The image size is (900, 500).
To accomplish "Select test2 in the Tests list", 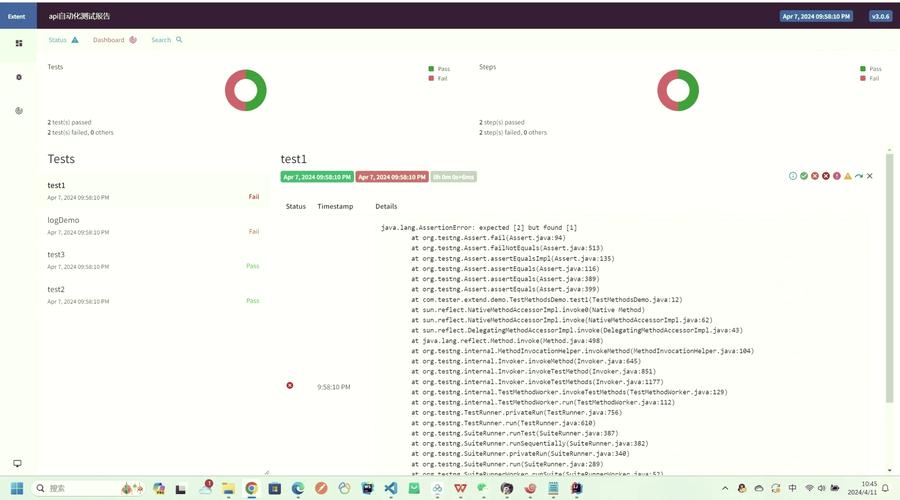I will [153, 294].
